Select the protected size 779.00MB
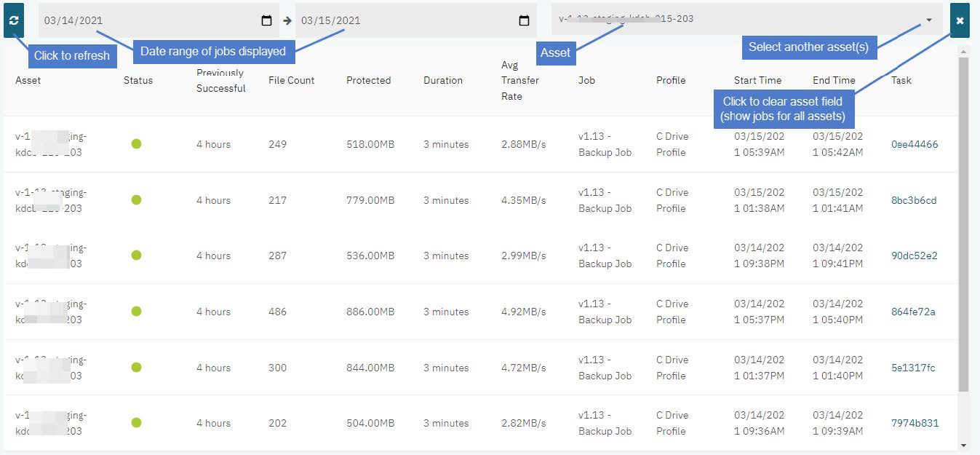Screen dimensions: 980x455 coord(370,200)
